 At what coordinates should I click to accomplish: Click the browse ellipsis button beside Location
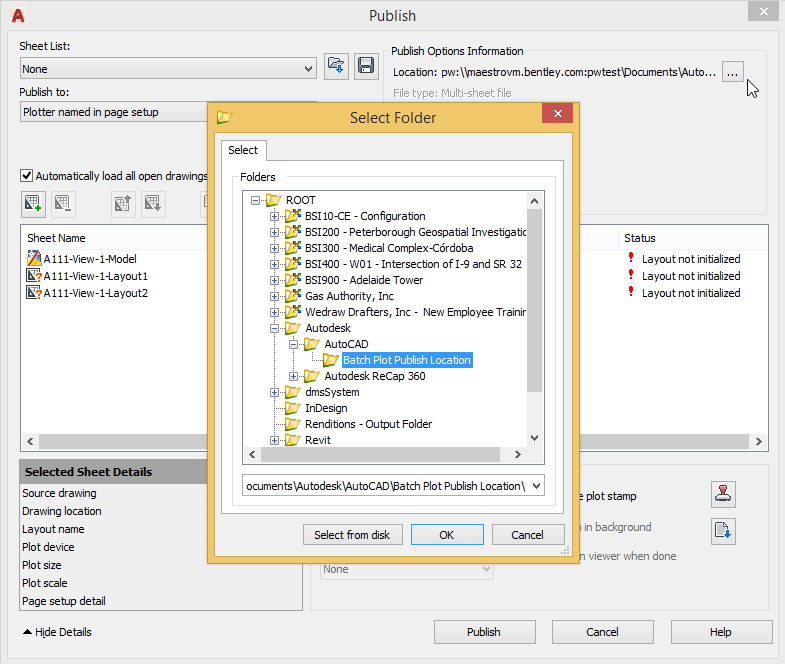click(x=733, y=72)
